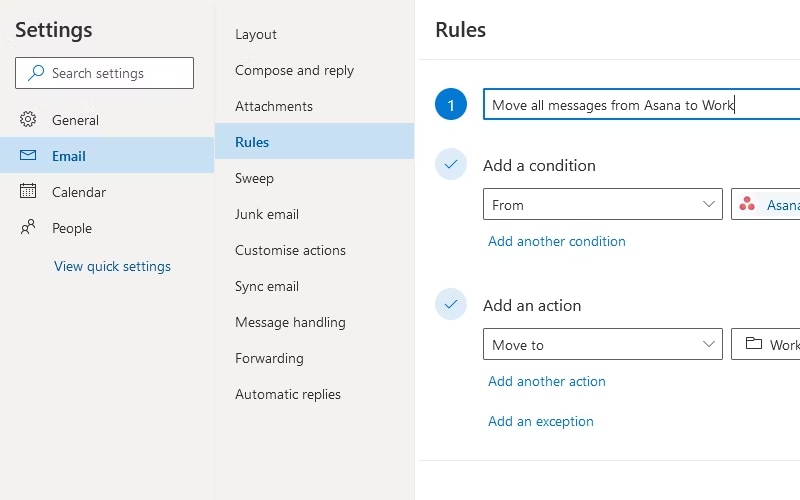
Task: Click the checkmark beside Add an action
Action: click(451, 305)
